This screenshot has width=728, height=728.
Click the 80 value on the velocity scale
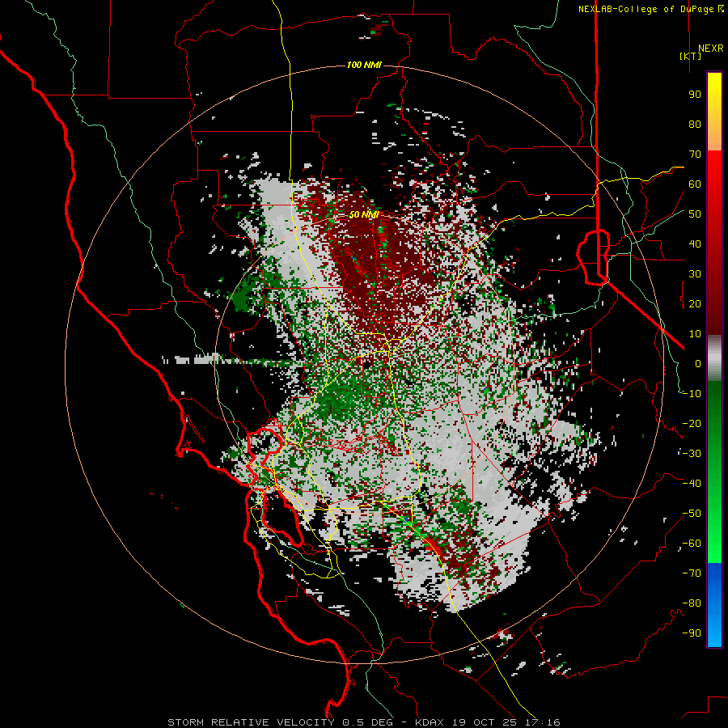point(695,125)
